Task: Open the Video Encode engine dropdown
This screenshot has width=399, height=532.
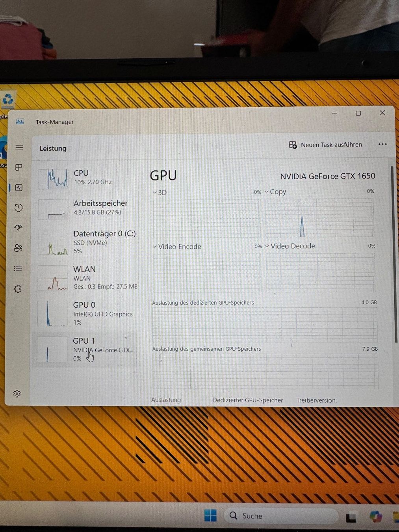Action: pyautogui.click(x=177, y=247)
